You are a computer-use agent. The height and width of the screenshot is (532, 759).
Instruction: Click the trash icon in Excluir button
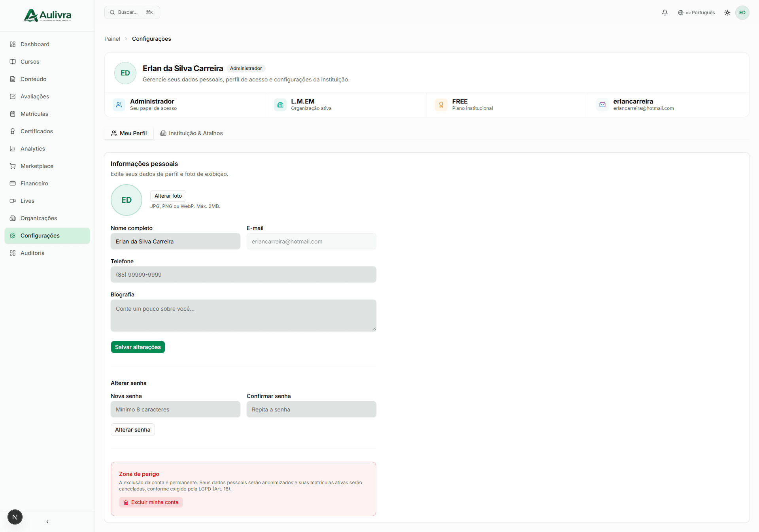click(x=126, y=502)
